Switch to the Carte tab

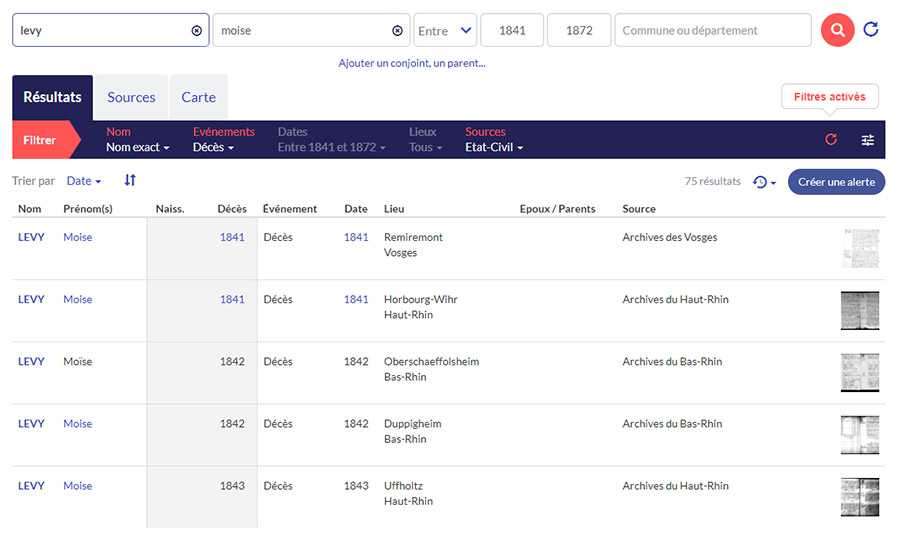point(198,97)
